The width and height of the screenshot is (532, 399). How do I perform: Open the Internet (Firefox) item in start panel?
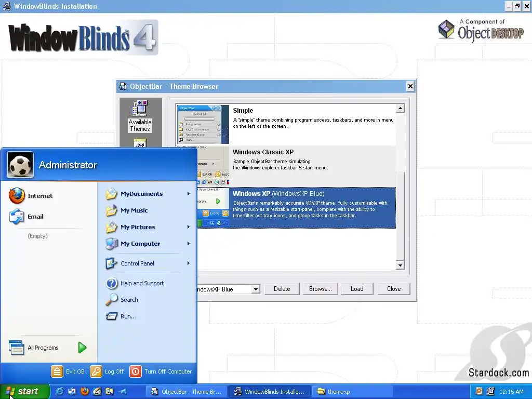pos(31,196)
